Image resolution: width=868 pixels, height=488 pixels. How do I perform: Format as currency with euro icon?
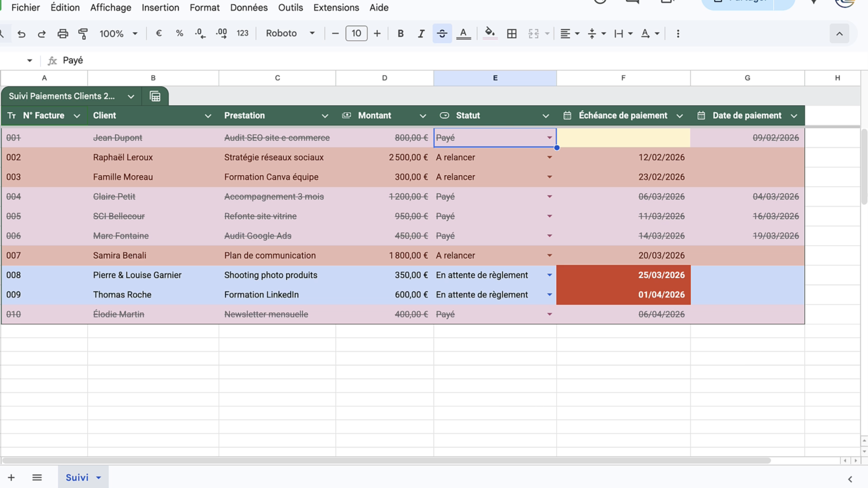(x=159, y=33)
